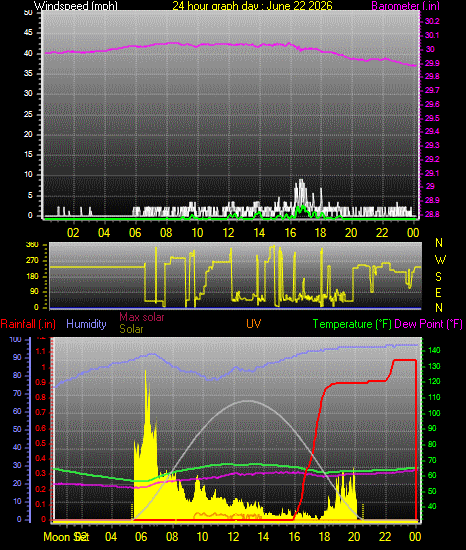Select the 'Temperature (°F)' legend label
The image size is (466, 550).
(352, 324)
